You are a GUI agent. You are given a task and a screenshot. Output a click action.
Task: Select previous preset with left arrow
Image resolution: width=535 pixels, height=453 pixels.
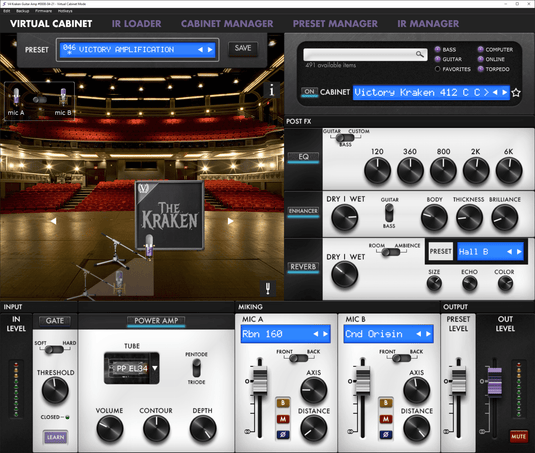pyautogui.click(x=200, y=50)
